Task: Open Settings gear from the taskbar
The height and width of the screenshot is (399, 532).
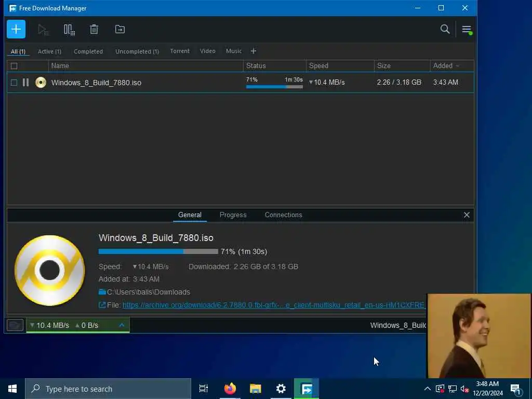Action: coord(281,389)
